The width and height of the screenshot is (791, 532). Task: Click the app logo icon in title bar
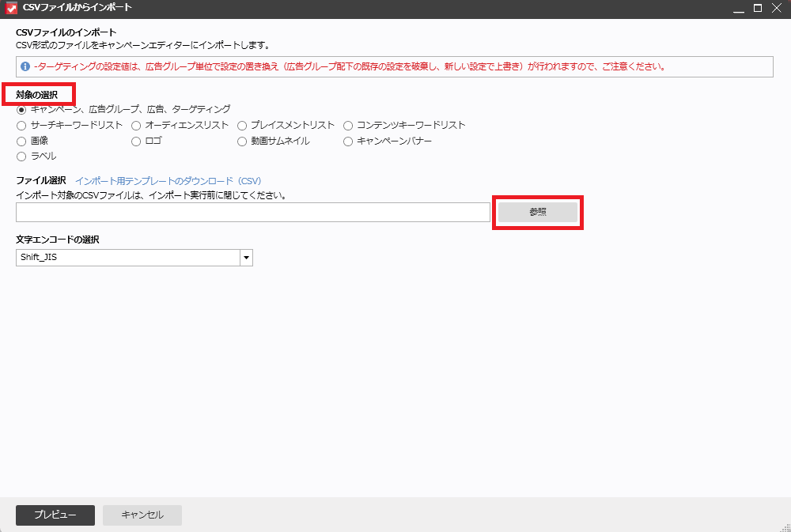[12, 8]
